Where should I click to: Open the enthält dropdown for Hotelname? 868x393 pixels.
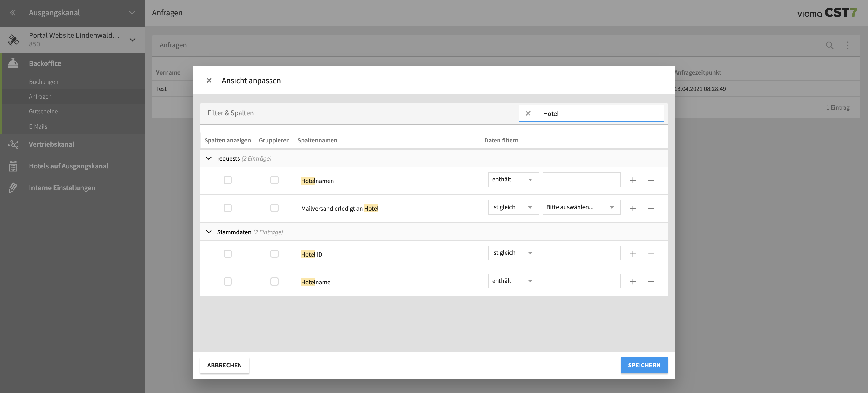click(x=513, y=281)
